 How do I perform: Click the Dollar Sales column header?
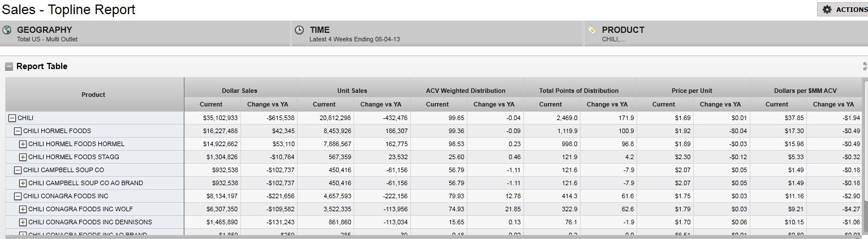(x=240, y=91)
